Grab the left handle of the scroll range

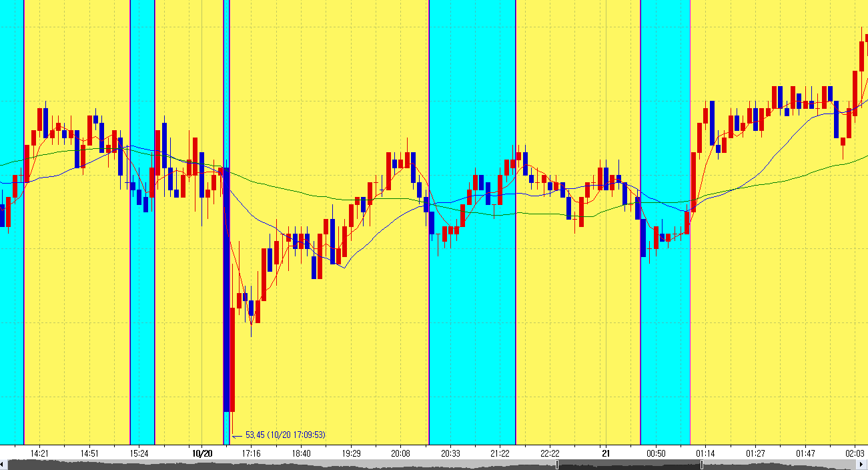click(557, 465)
